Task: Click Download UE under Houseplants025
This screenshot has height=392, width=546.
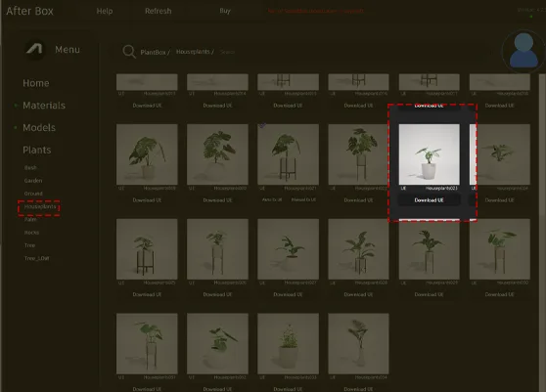Action: [x=147, y=294]
